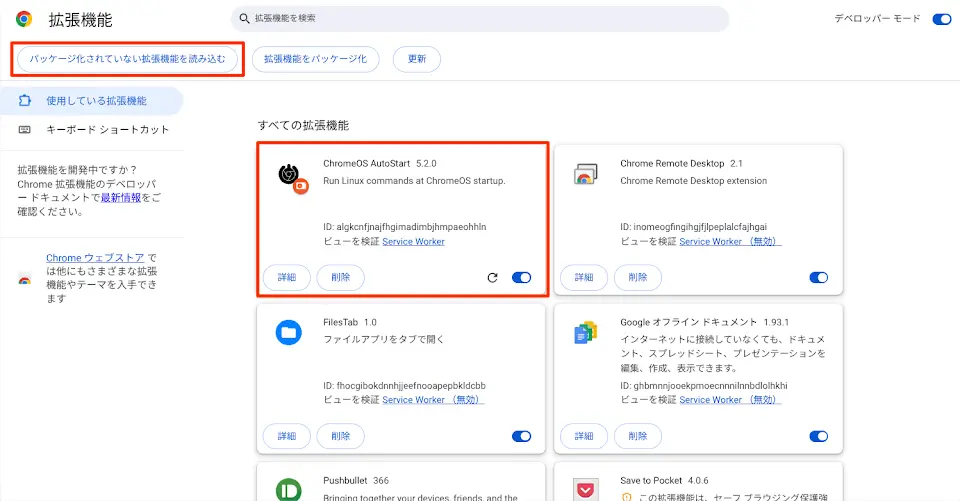Open 詳細 for FilesTab
This screenshot has width=960, height=501.
point(287,436)
